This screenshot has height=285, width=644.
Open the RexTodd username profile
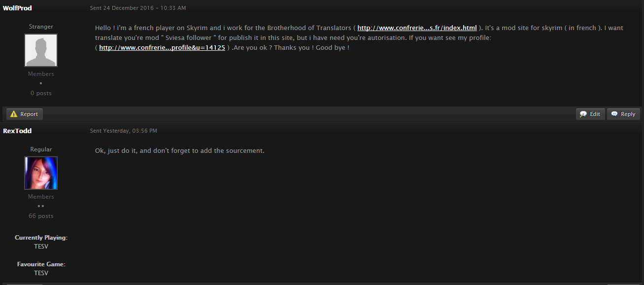pos(17,131)
